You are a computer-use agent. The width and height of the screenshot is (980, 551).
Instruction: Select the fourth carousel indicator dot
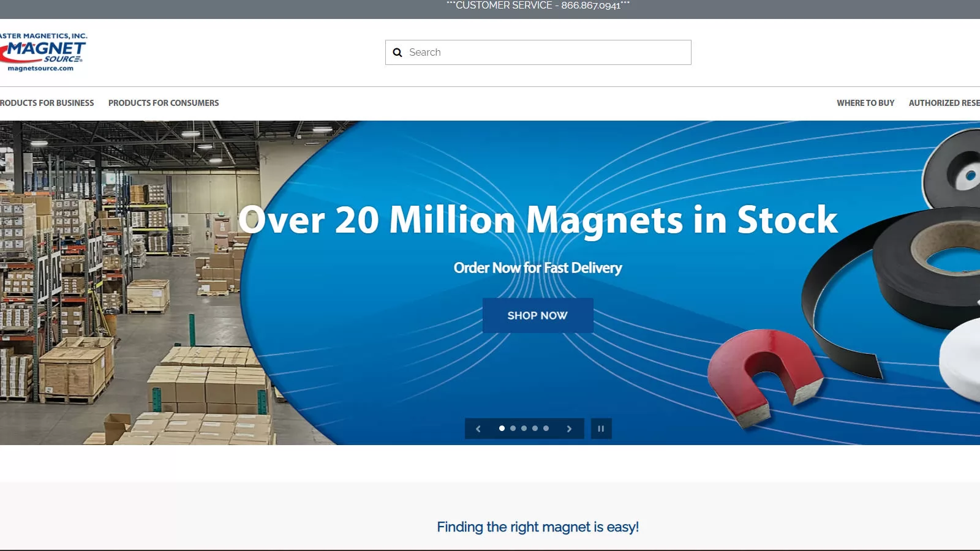pyautogui.click(x=534, y=429)
